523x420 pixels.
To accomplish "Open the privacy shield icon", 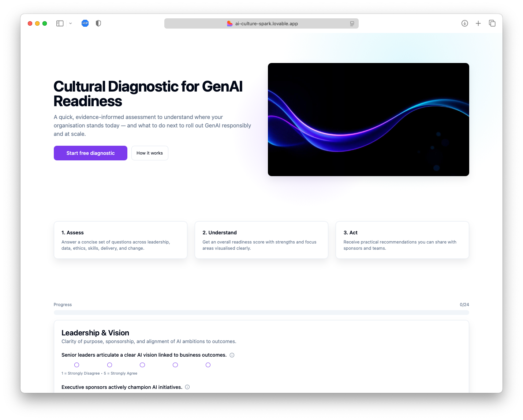I will pyautogui.click(x=98, y=23).
